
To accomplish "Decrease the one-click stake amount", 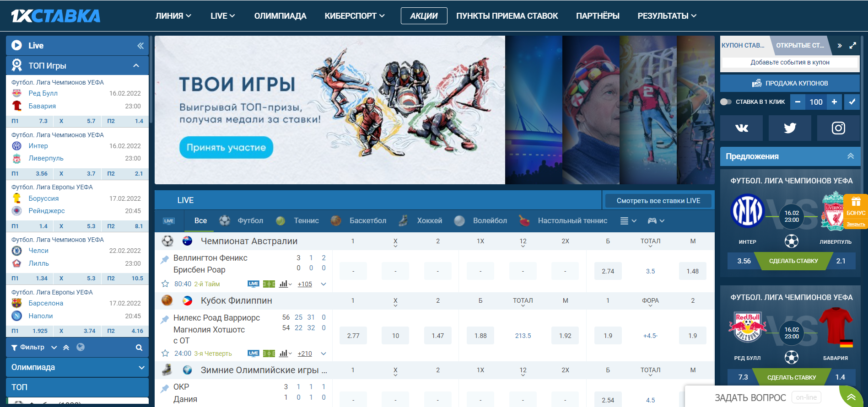I will point(798,102).
